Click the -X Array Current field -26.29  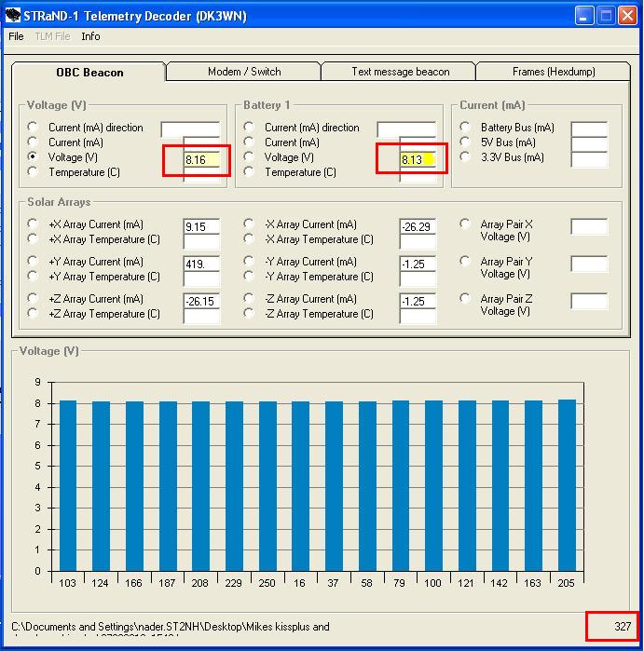418,226
